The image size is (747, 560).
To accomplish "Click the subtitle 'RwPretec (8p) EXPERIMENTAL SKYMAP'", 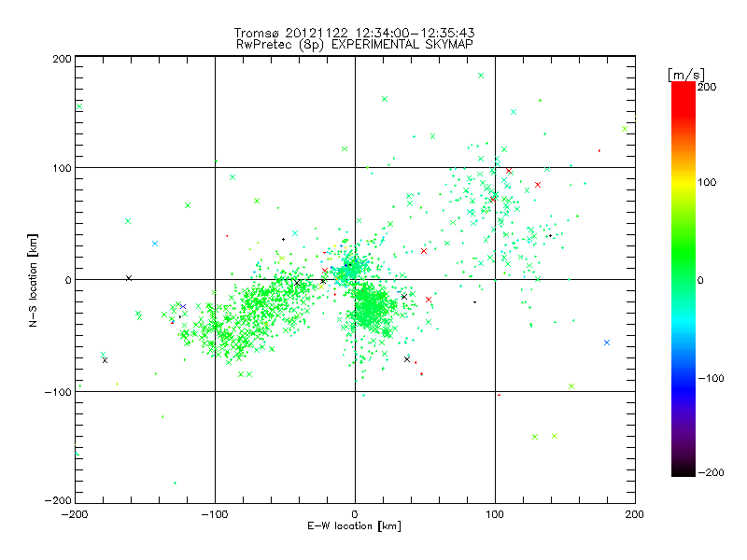I will [x=354, y=44].
